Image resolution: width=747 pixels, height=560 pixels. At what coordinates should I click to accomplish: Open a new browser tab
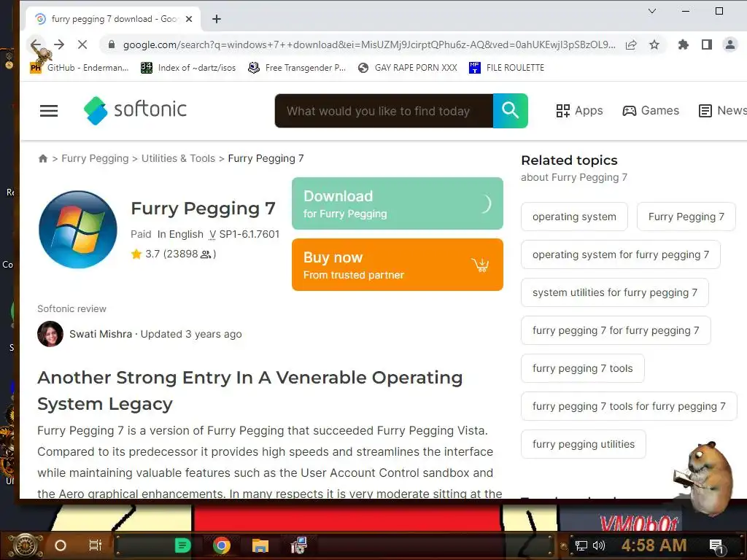click(x=216, y=19)
